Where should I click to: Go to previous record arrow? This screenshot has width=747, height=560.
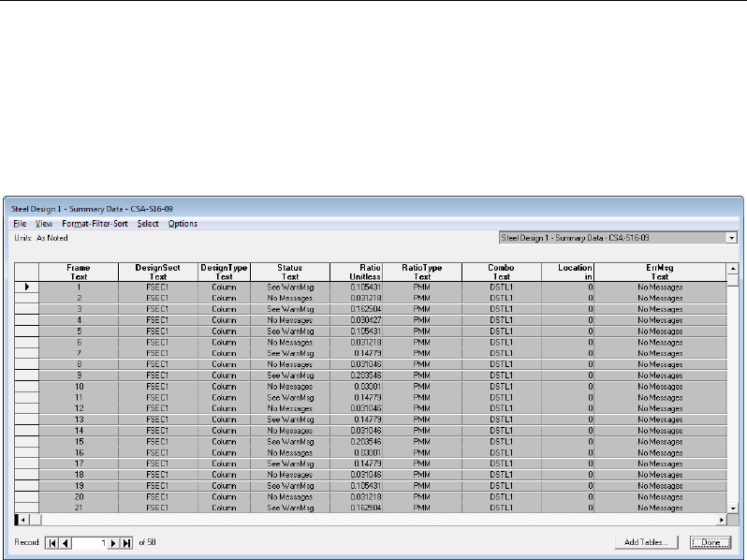tap(66, 543)
